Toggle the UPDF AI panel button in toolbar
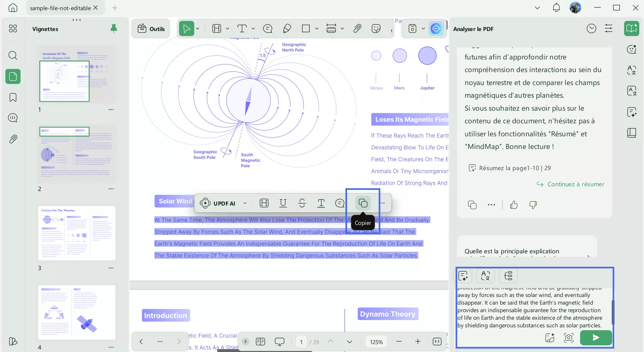The image size is (644, 352). point(436,29)
